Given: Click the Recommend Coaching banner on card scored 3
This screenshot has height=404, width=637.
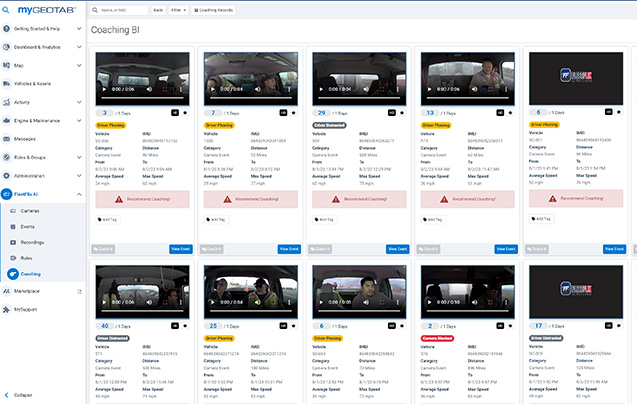Looking at the screenshot, I should click(x=143, y=199).
